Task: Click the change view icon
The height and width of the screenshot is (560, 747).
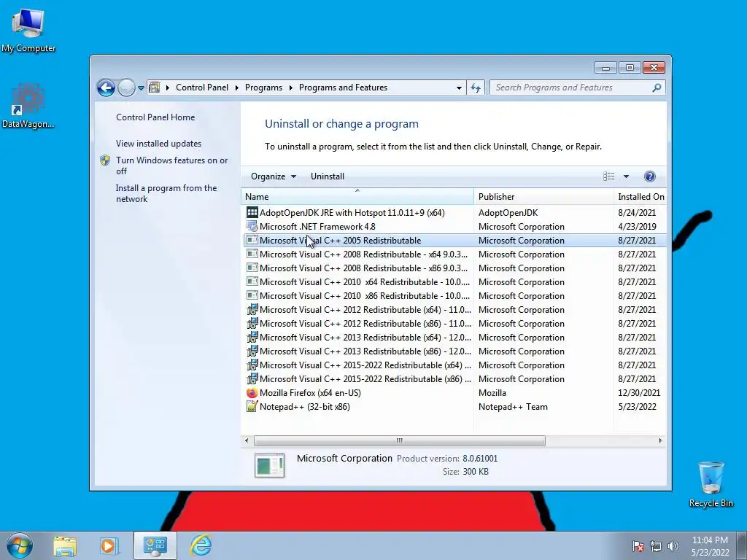Action: 609,176
